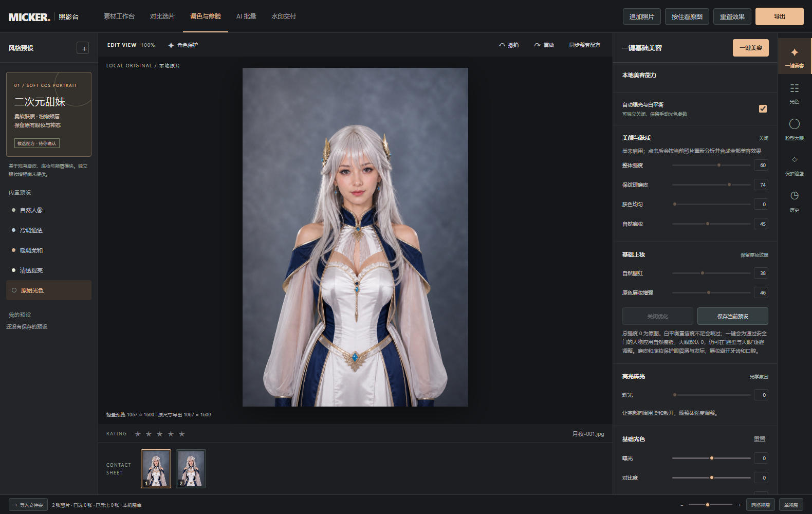Rate the photo one star

pyautogui.click(x=138, y=434)
